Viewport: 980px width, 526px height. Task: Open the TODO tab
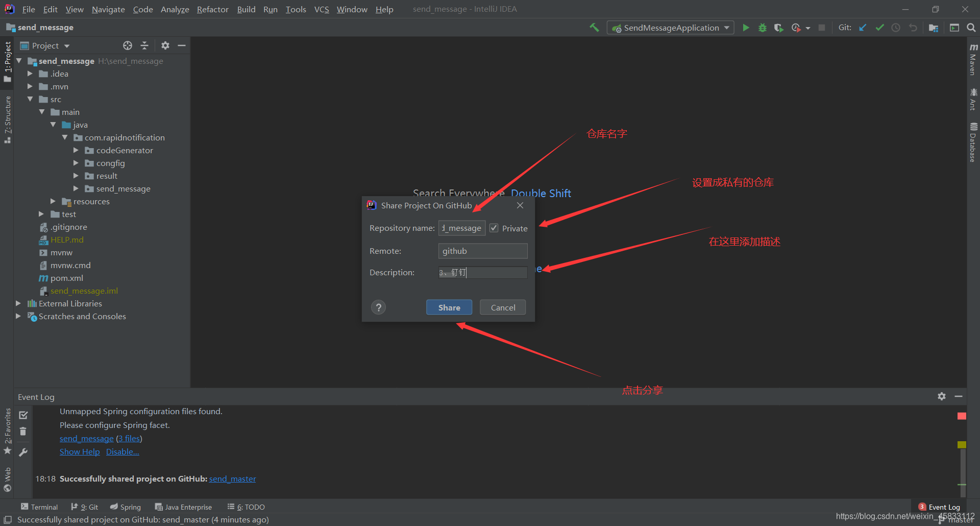[246, 507]
